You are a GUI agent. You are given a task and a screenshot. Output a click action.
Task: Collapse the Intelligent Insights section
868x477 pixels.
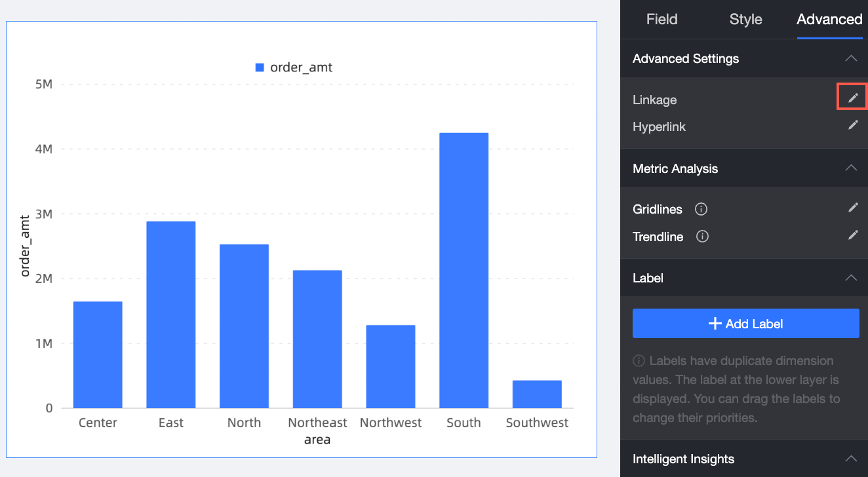click(x=851, y=459)
